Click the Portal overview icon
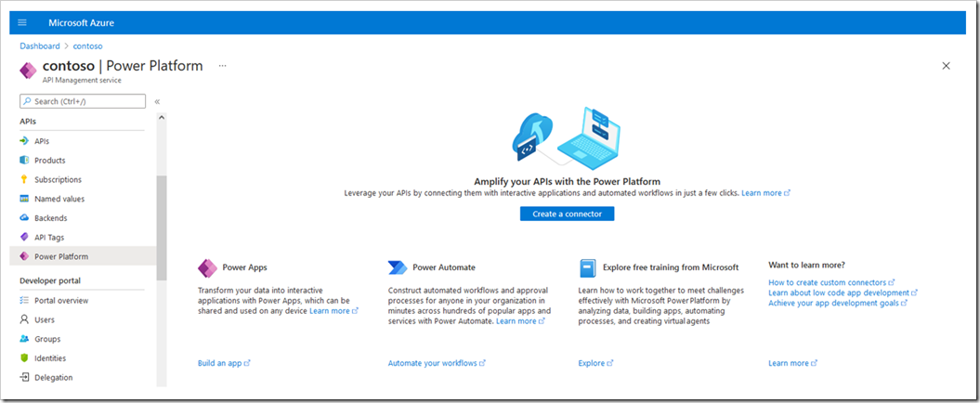This screenshot has height=403, width=980. pyautogui.click(x=24, y=301)
